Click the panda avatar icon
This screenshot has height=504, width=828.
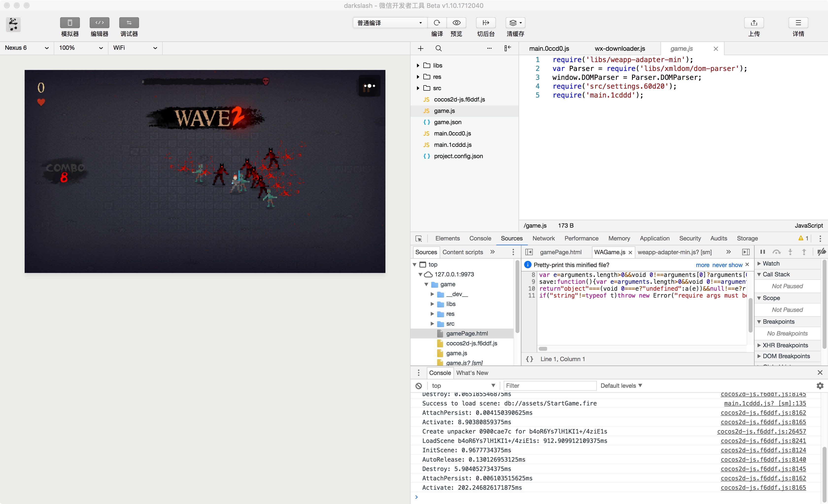13,25
